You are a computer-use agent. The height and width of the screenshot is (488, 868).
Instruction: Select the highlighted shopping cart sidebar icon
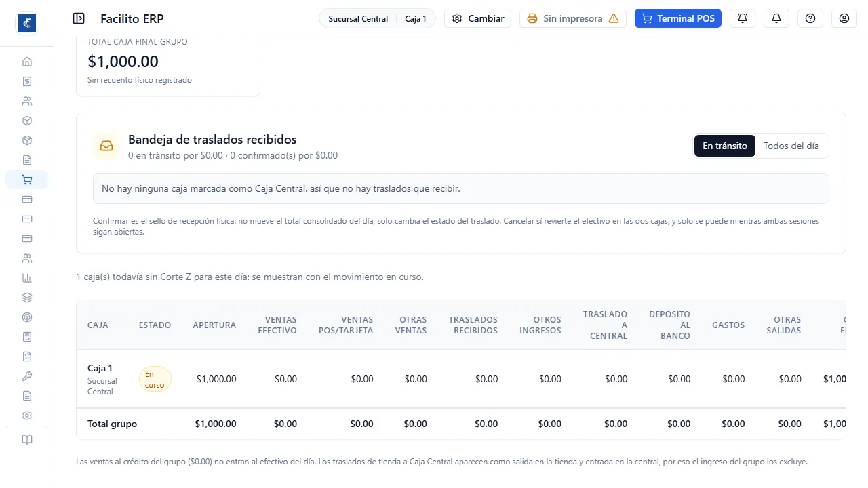click(x=27, y=180)
